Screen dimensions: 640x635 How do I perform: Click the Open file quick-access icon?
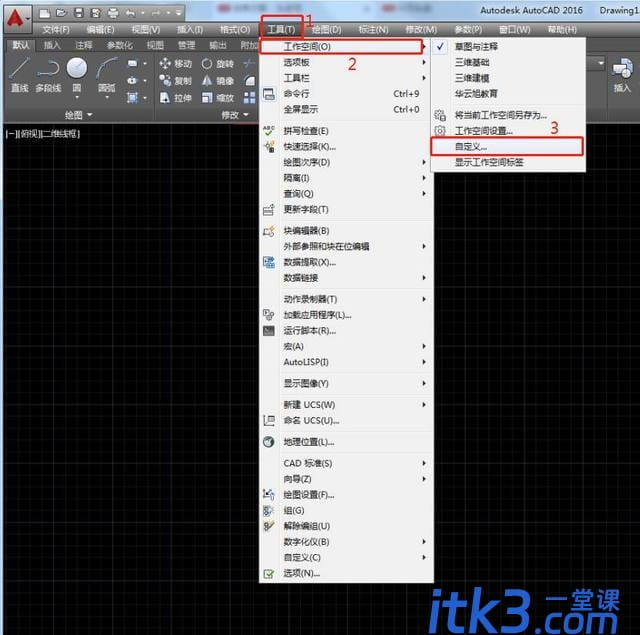pyautogui.click(x=61, y=13)
